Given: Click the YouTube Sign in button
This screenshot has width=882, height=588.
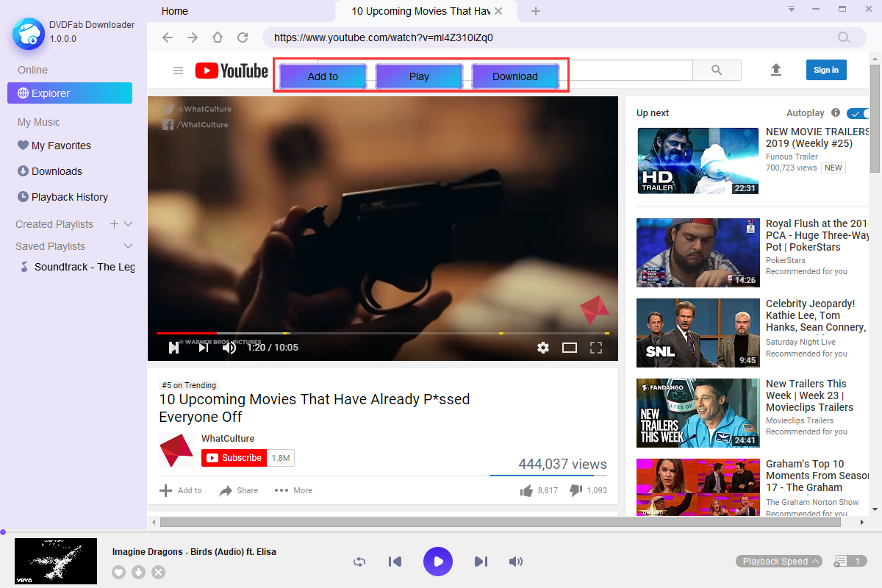Looking at the screenshot, I should [826, 70].
